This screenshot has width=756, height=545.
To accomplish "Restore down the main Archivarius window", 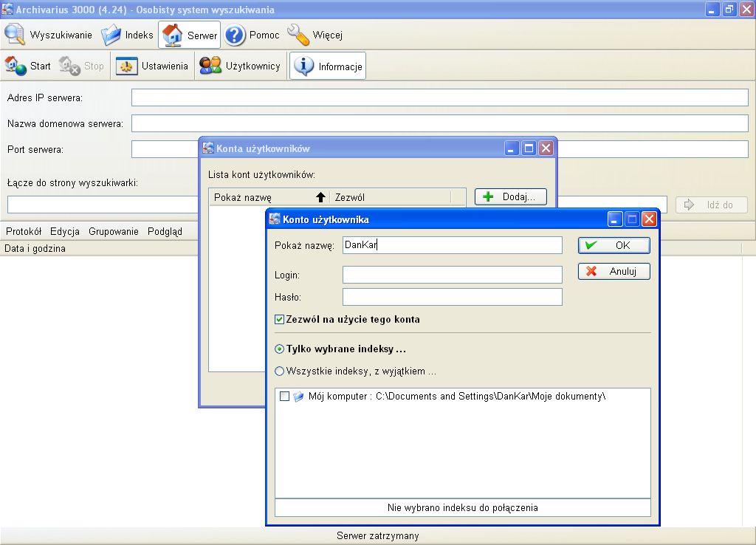I will [729, 9].
